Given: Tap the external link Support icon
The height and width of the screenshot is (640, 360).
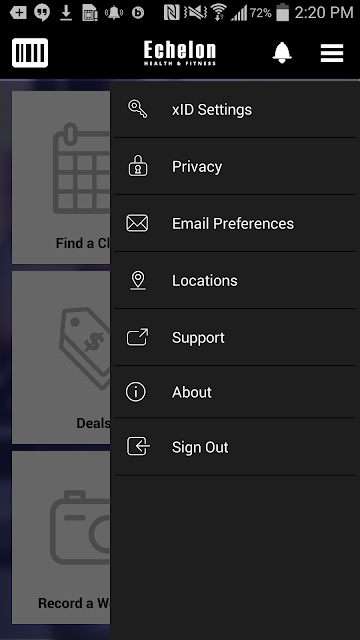Looking at the screenshot, I should (x=137, y=337).
